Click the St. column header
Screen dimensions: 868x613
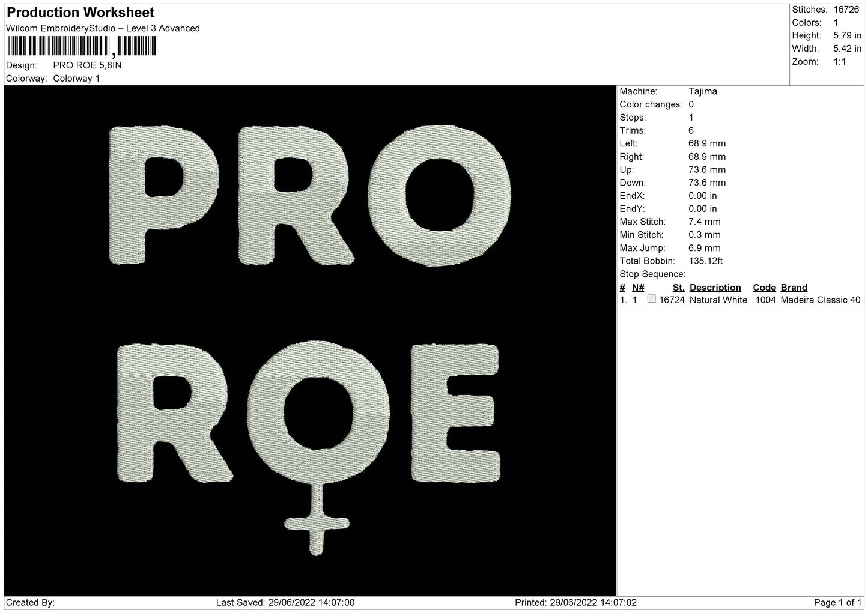[x=678, y=288]
